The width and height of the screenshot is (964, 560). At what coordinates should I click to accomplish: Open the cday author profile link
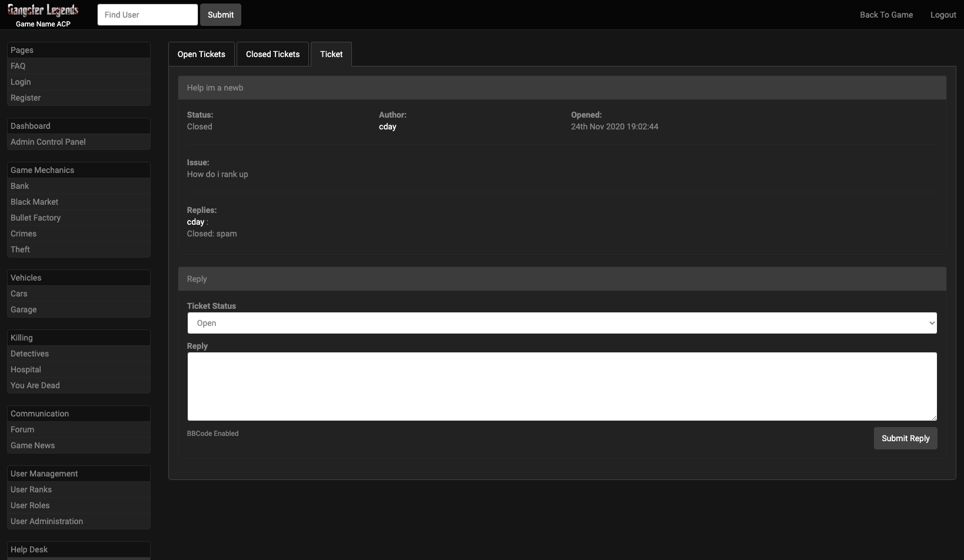coord(387,126)
